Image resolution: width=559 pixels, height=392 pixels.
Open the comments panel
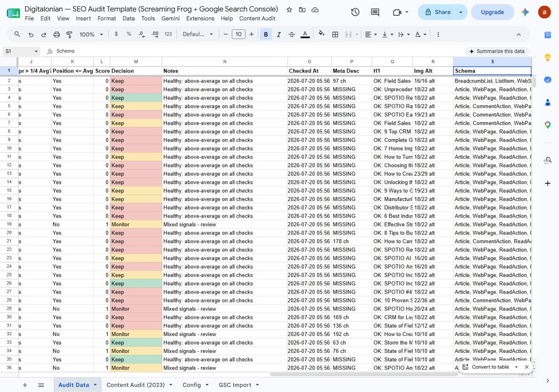tap(375, 12)
